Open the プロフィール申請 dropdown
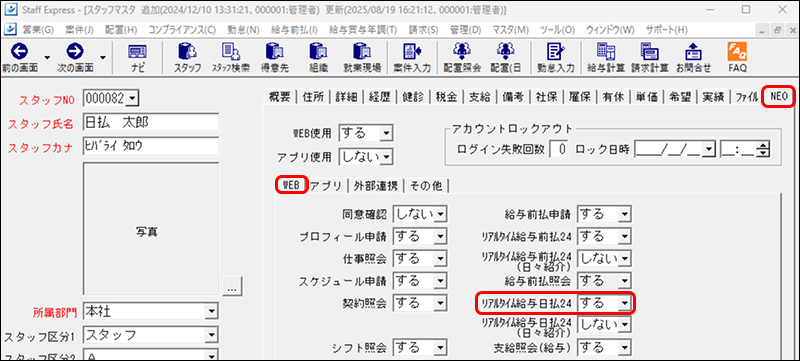This screenshot has width=800, height=361. [x=441, y=237]
